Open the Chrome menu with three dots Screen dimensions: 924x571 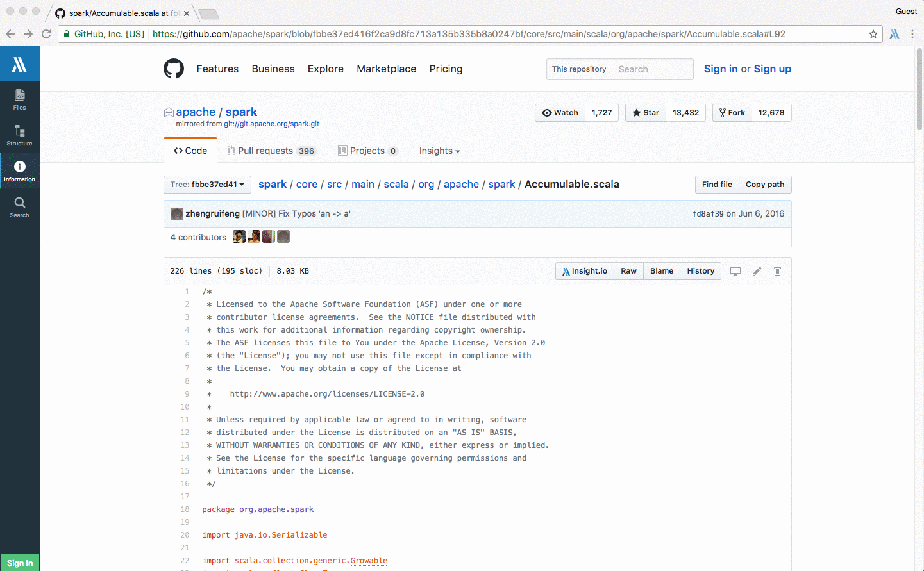913,34
